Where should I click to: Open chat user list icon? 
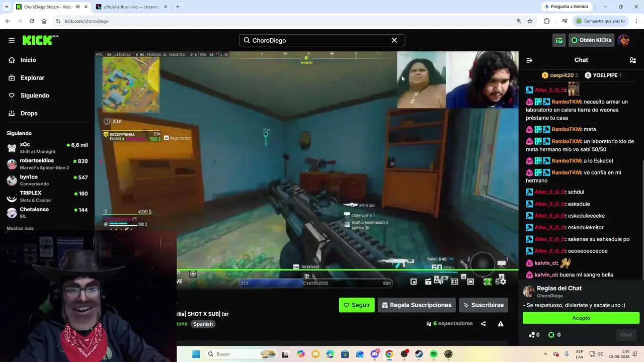coord(632,60)
